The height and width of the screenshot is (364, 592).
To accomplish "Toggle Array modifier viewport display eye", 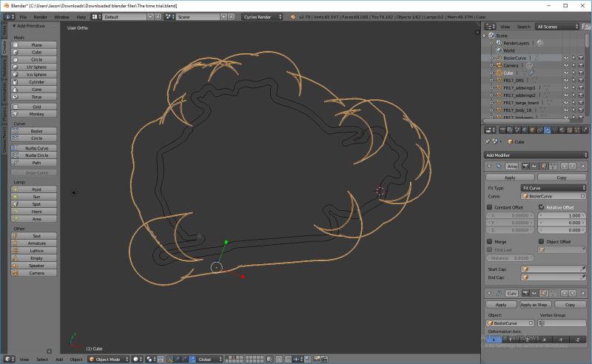I will 534,166.
